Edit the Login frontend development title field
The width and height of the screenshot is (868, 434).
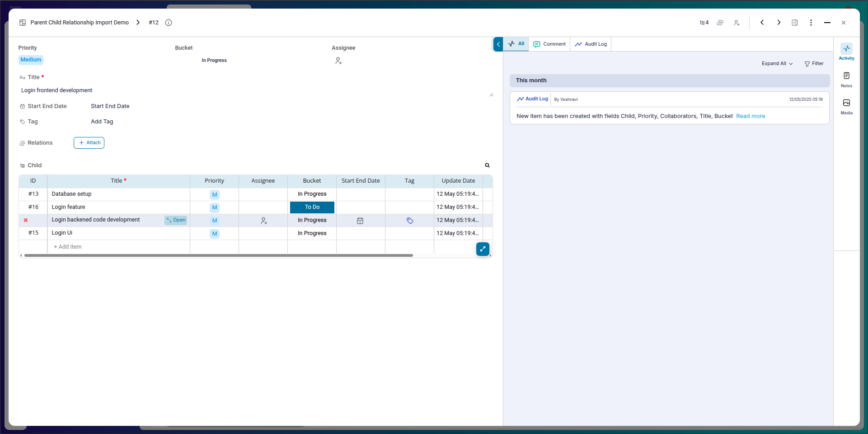pos(256,91)
